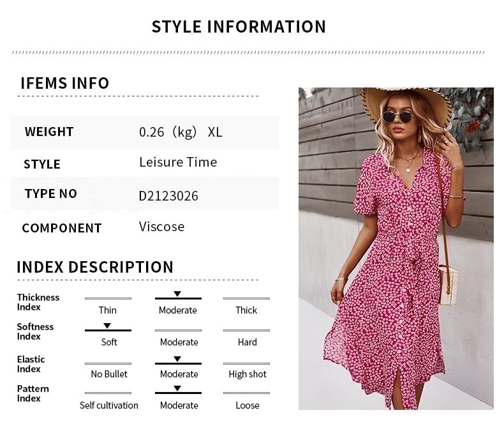The image size is (504, 424).
Task: Select Hard softness option
Action: [248, 342]
